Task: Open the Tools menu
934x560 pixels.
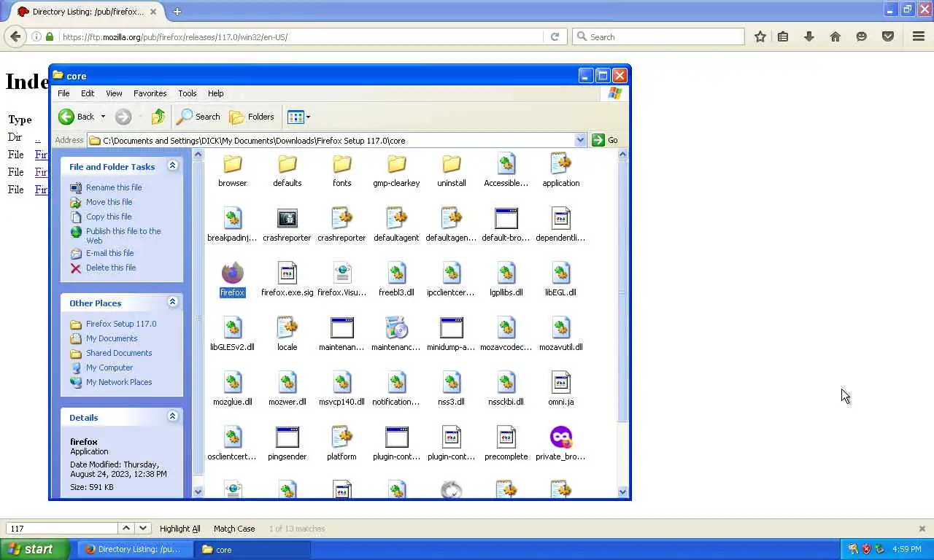Action: pos(187,93)
